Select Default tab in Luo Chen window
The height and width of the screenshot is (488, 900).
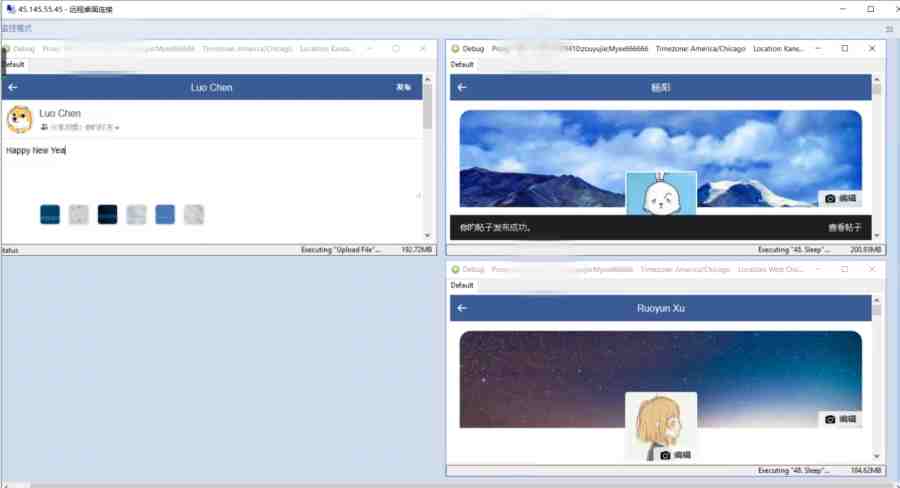coord(14,65)
